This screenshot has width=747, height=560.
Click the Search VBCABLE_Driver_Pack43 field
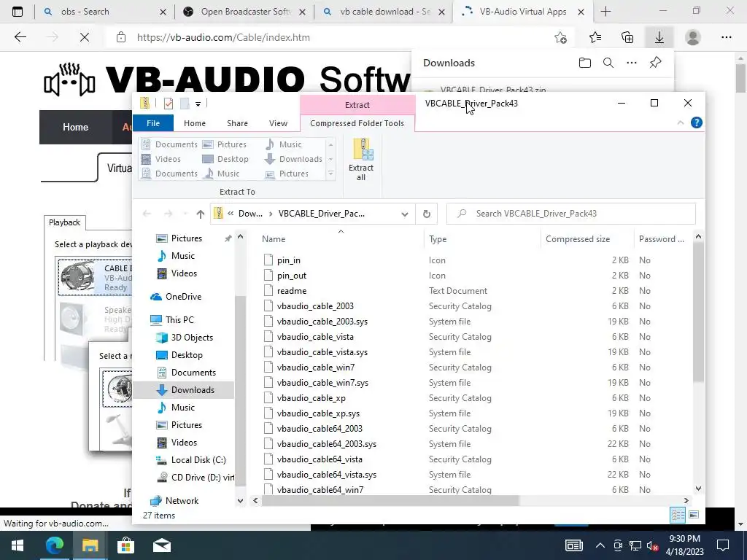[x=570, y=214]
